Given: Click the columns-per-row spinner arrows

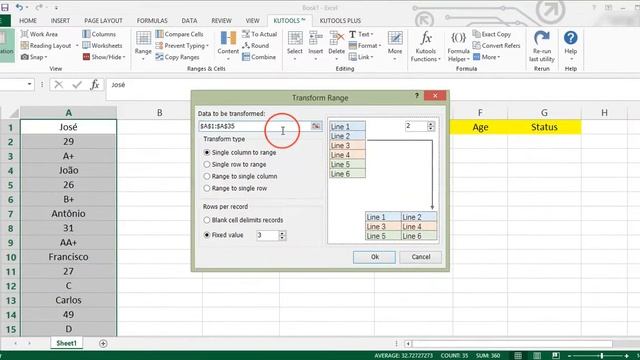Looking at the screenshot, I should 431,126.
